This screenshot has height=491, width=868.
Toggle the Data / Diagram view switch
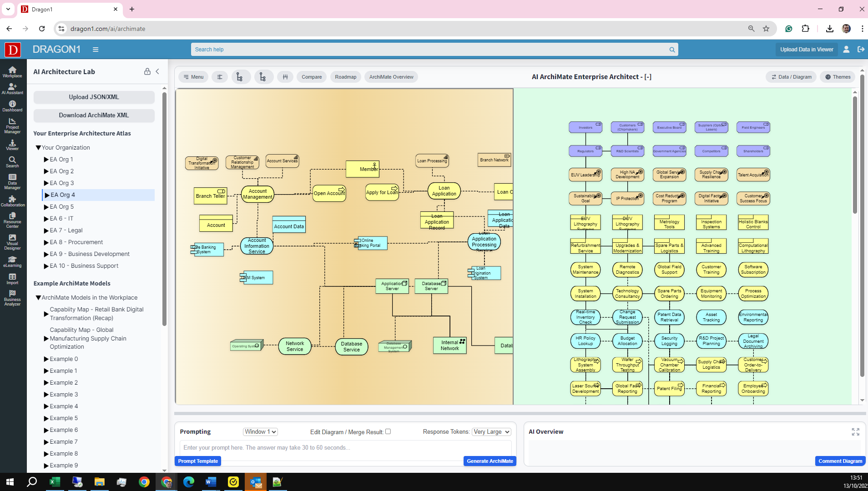792,77
